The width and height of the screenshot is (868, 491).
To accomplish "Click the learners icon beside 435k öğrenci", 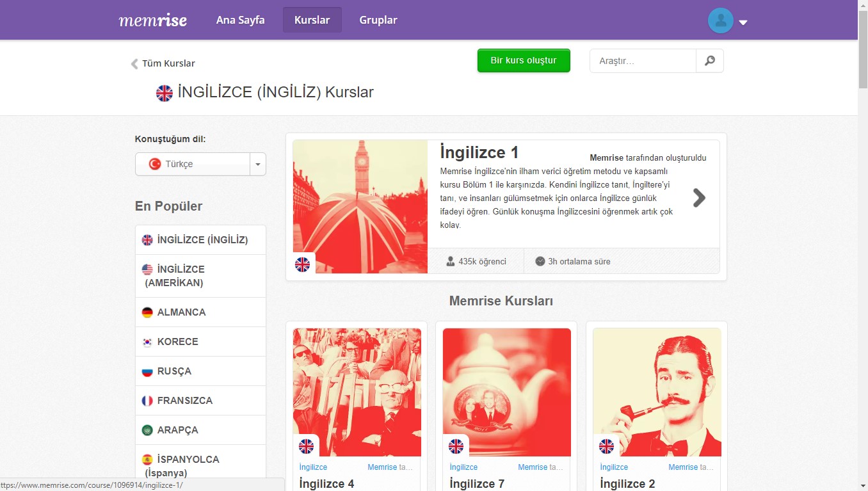I will (451, 261).
